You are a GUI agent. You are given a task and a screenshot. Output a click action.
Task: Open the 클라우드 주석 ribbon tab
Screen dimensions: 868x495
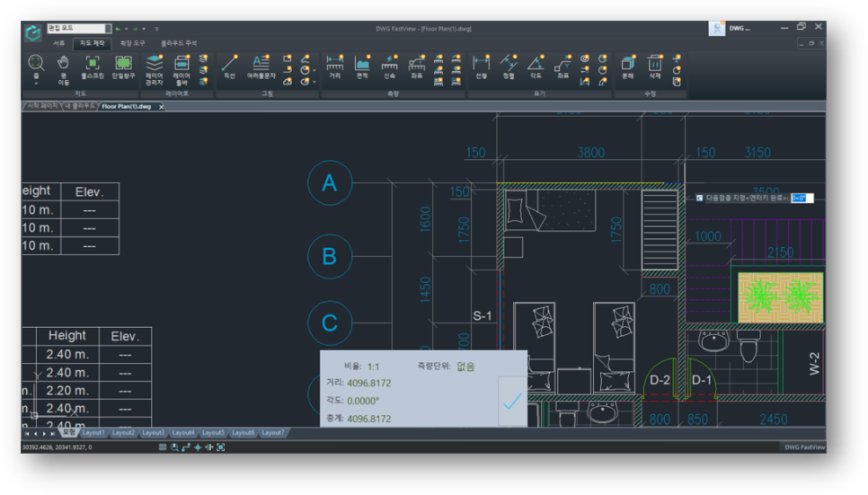(x=178, y=43)
